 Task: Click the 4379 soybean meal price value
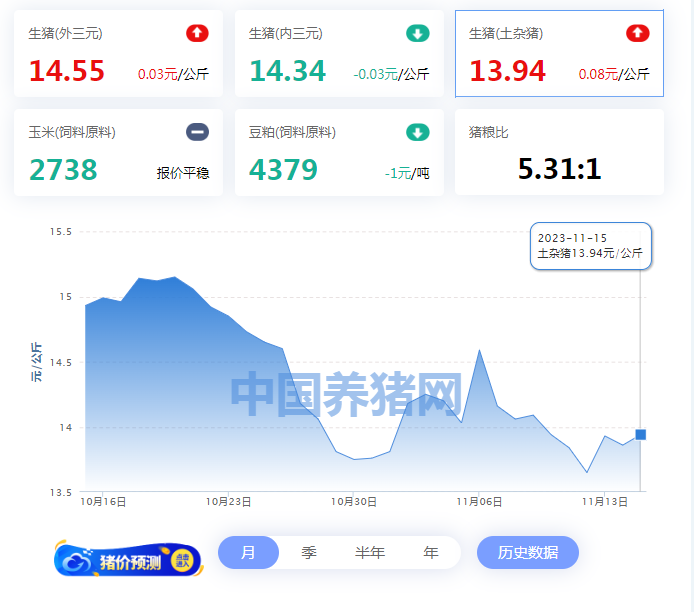(283, 169)
